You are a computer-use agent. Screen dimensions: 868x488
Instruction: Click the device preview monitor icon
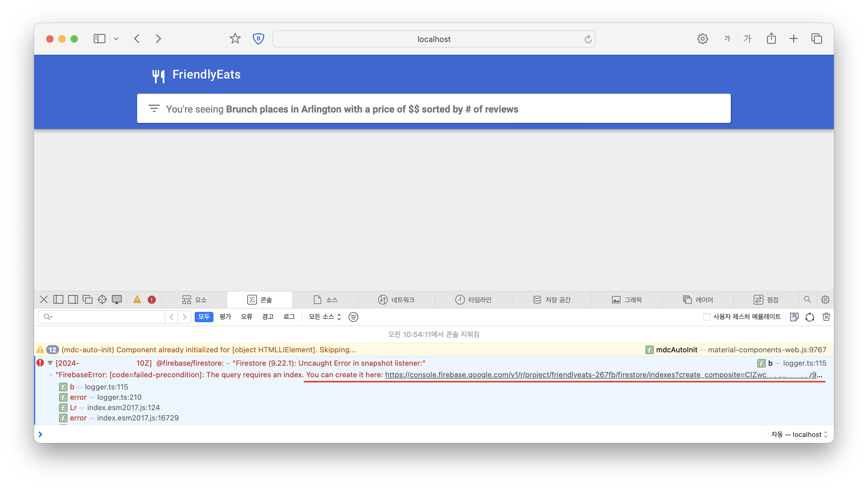pyautogui.click(x=116, y=299)
